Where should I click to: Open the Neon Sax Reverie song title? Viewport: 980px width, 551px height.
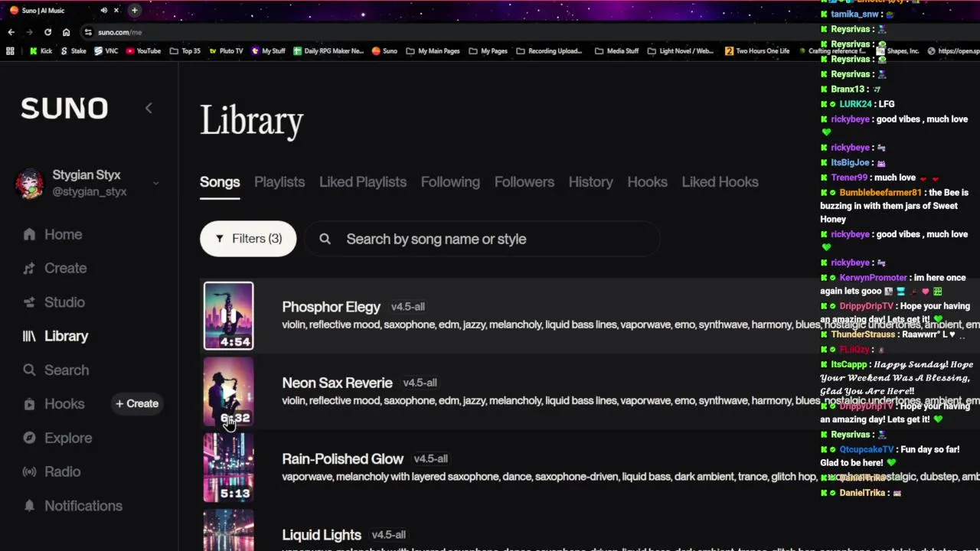pyautogui.click(x=337, y=383)
